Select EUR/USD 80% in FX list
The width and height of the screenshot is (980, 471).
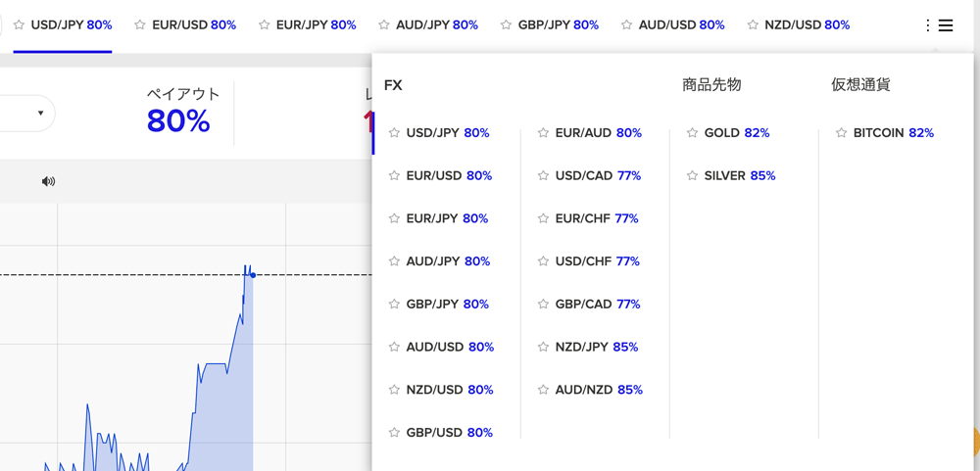click(x=449, y=175)
